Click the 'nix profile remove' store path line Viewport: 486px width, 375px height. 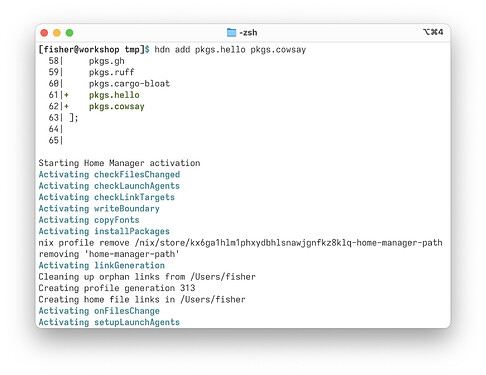[241, 243]
